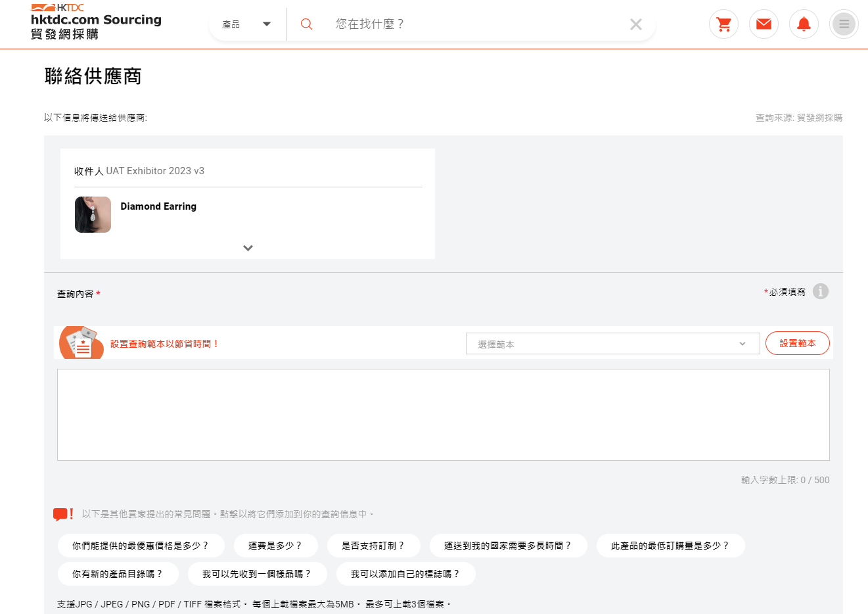Add question 運送到我的國家需要多長時間？
The height and width of the screenshot is (614, 868).
[508, 546]
